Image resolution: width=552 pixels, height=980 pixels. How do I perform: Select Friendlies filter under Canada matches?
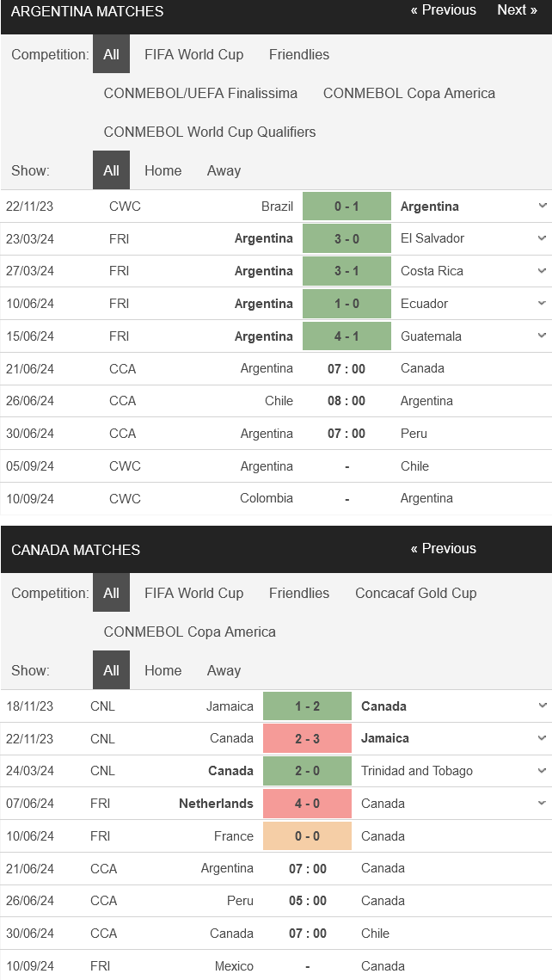click(298, 593)
